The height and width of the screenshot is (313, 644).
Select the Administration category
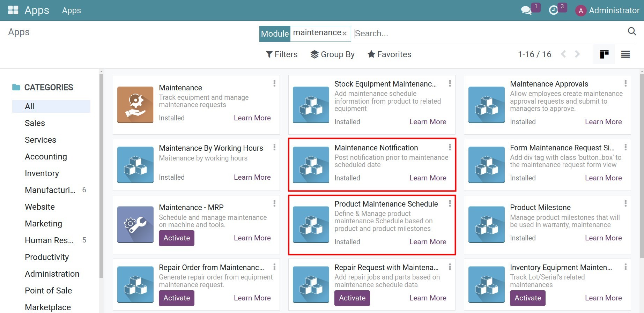pos(52,274)
